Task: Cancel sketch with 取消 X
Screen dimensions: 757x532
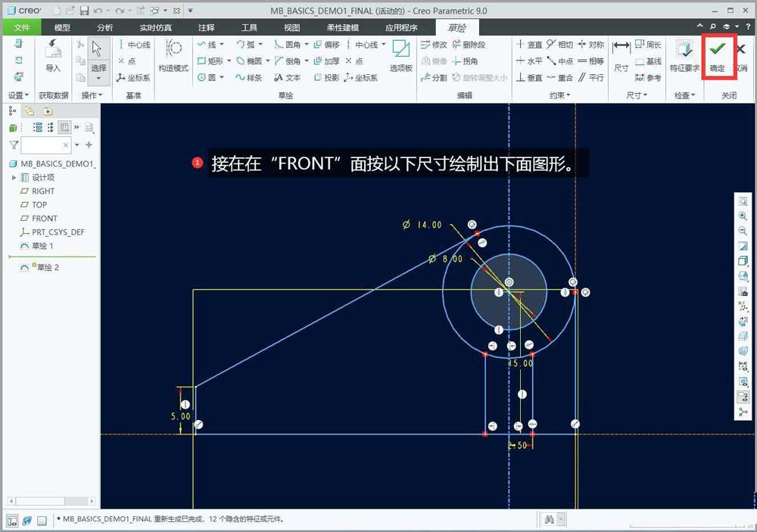Action: [x=741, y=56]
